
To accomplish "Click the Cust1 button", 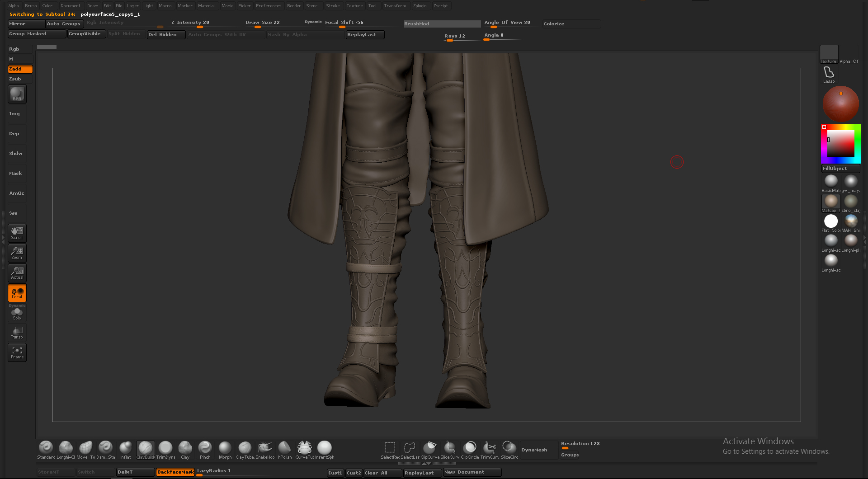I will [335, 473].
